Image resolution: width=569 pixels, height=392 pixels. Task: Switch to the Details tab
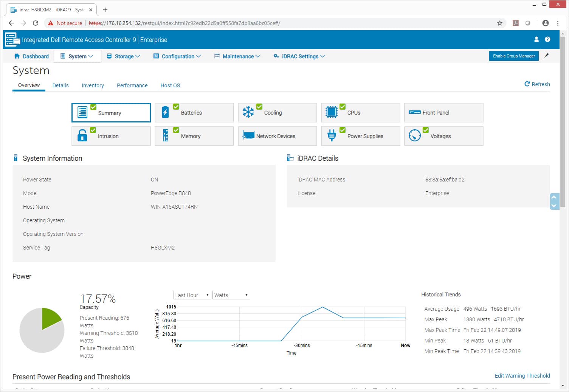[60, 85]
